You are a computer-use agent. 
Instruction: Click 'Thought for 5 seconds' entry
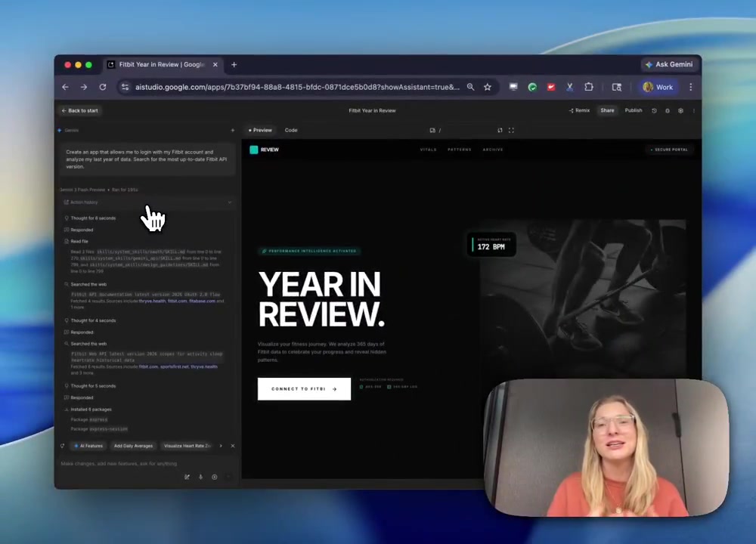[90, 386]
